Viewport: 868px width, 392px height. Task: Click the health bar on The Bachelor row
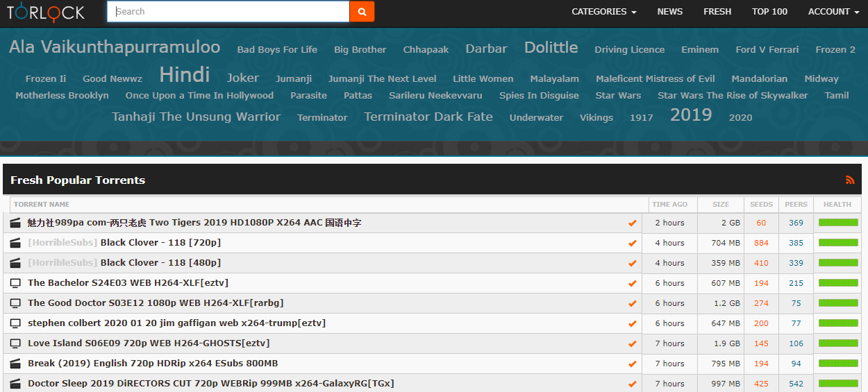point(838,283)
